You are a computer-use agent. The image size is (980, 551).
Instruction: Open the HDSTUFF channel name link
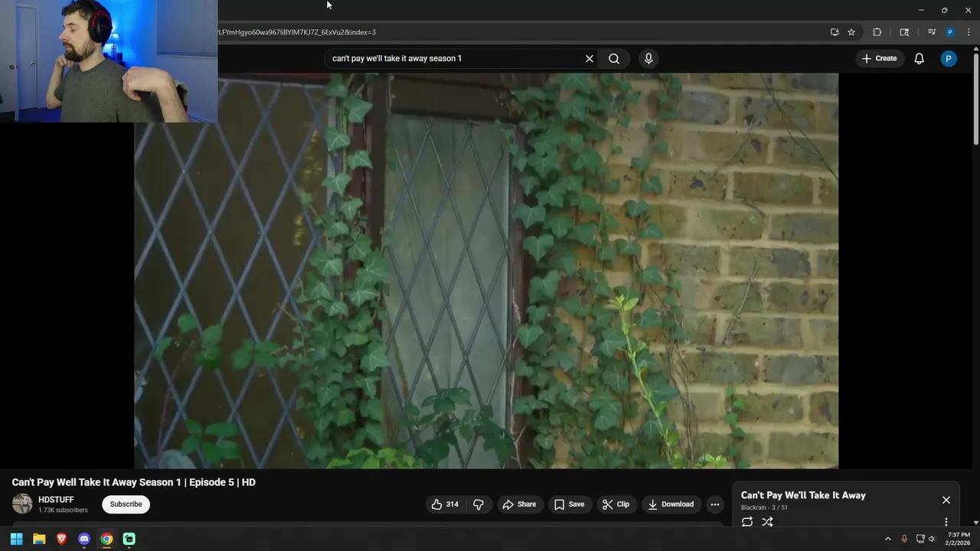click(x=56, y=500)
